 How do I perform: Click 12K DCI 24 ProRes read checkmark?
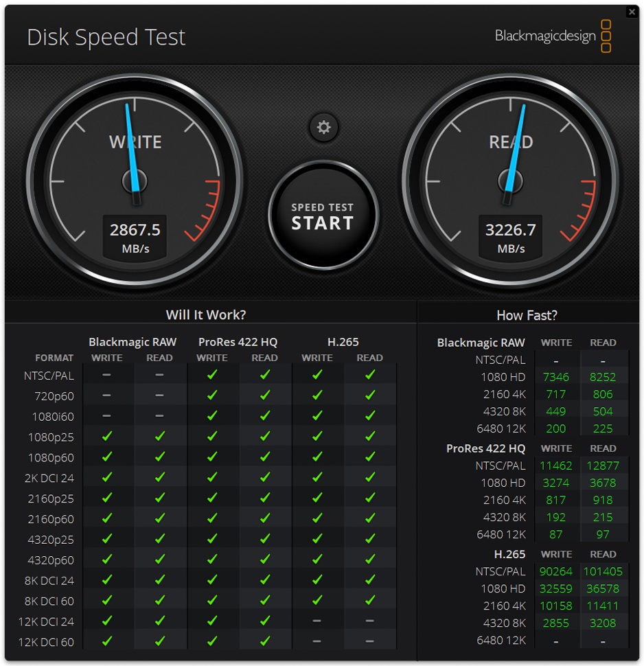[x=265, y=621]
